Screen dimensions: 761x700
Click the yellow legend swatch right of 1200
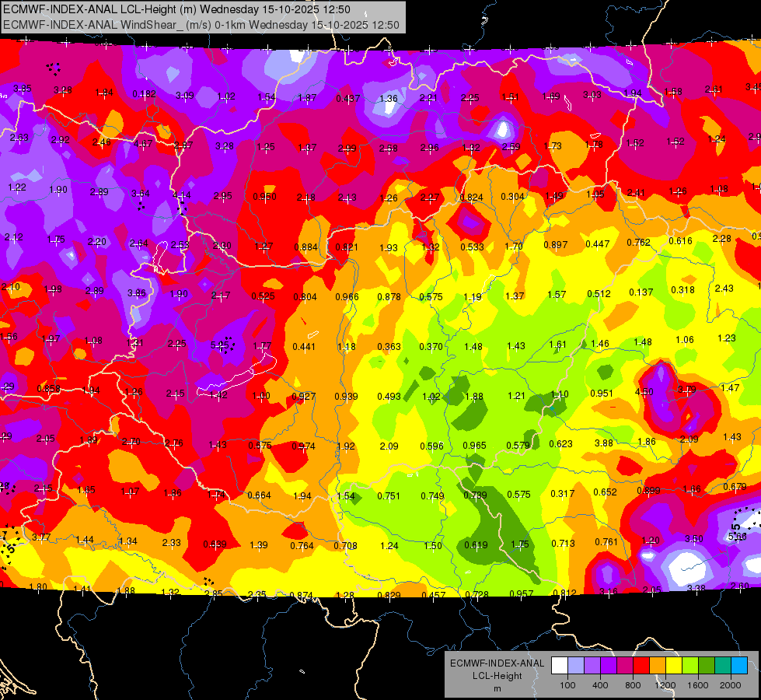tap(674, 666)
